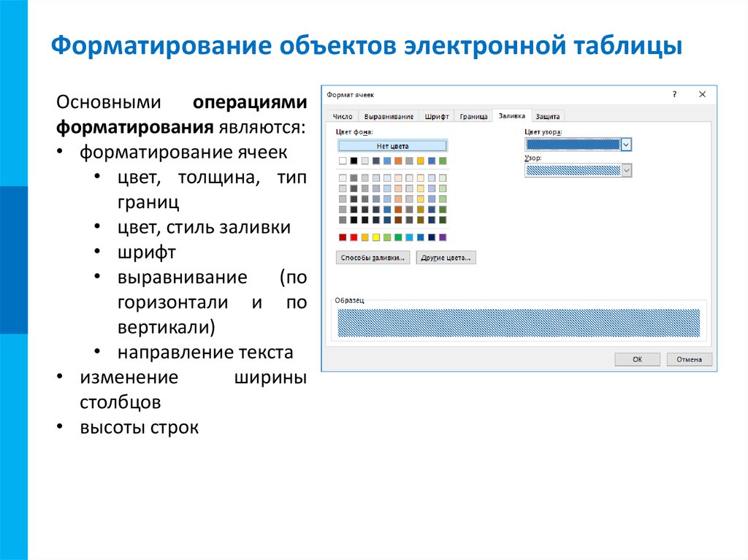Viewport: 748px width, 560px height.
Task: Pick the black swatch in top row
Action: click(x=354, y=161)
